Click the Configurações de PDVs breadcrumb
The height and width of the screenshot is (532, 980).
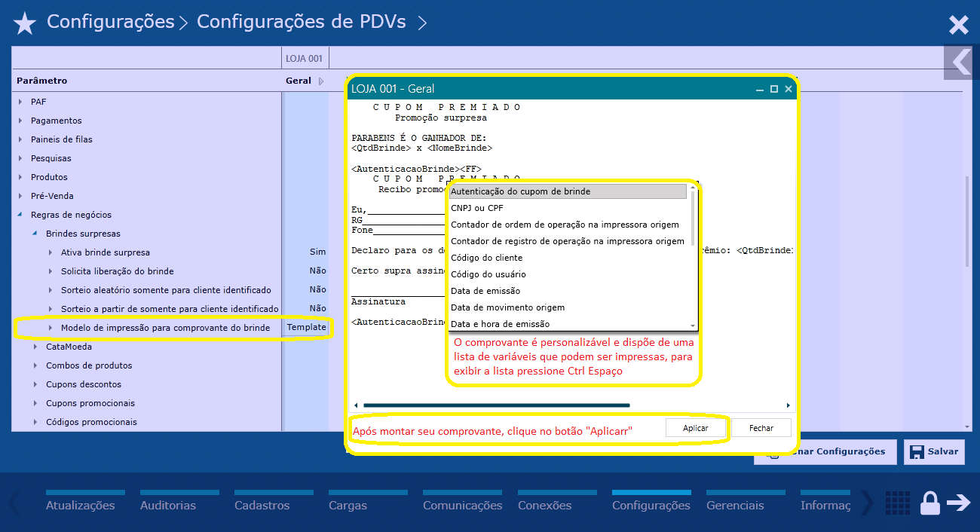pyautogui.click(x=302, y=22)
